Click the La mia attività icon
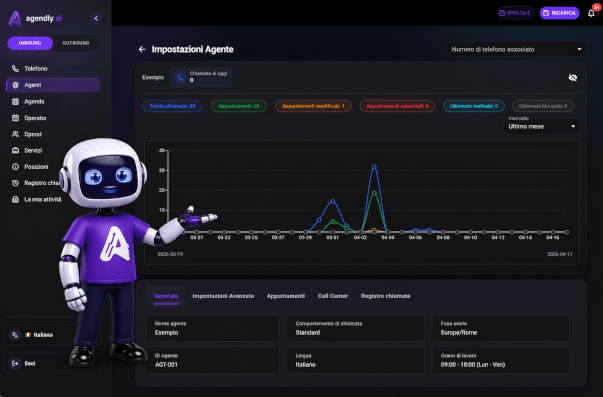Viewport: 603px width, 397px height. (x=15, y=200)
